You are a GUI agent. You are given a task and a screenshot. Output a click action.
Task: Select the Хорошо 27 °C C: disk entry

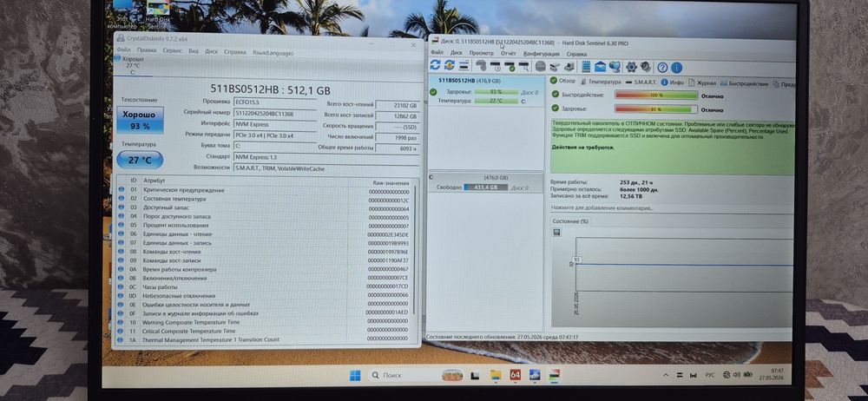point(131,65)
